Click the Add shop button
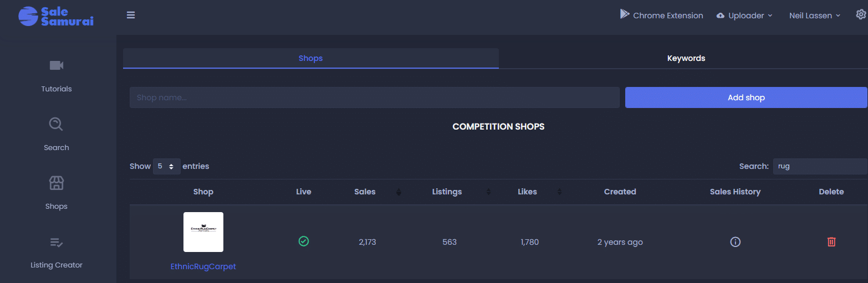Image resolution: width=868 pixels, height=283 pixels. point(746,97)
